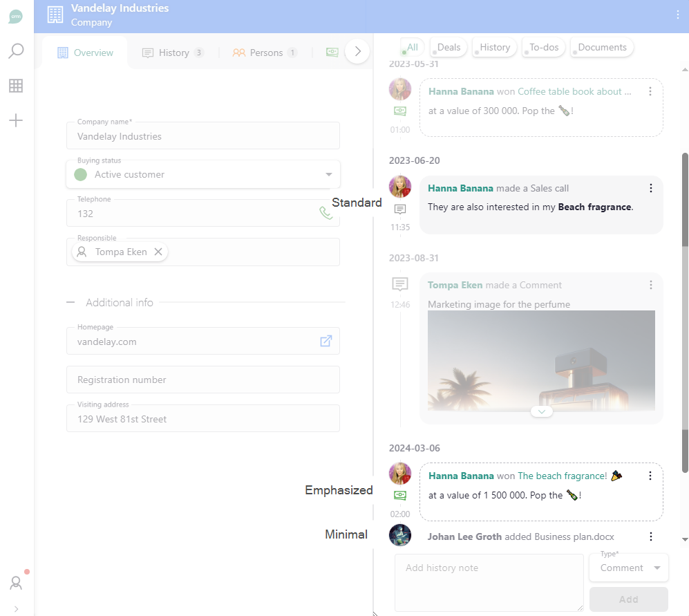Viewport: 689px width, 616px height.
Task: Expand the marketing image comment
Action: click(541, 411)
